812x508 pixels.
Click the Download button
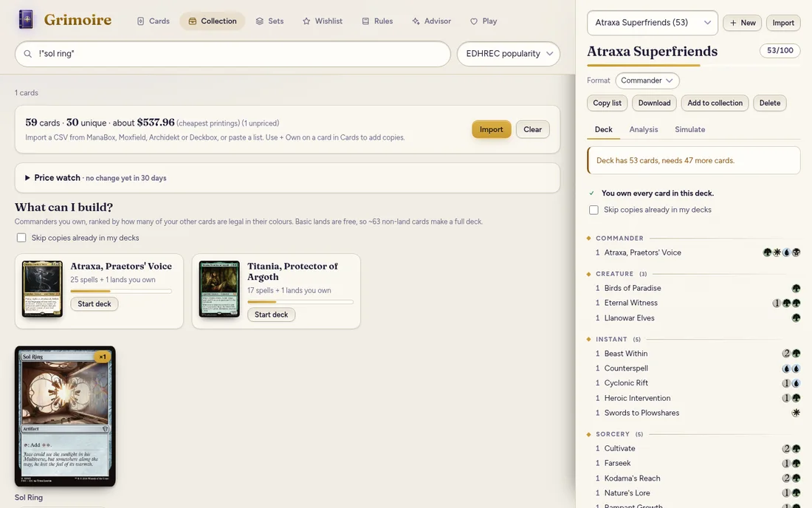[654, 103]
